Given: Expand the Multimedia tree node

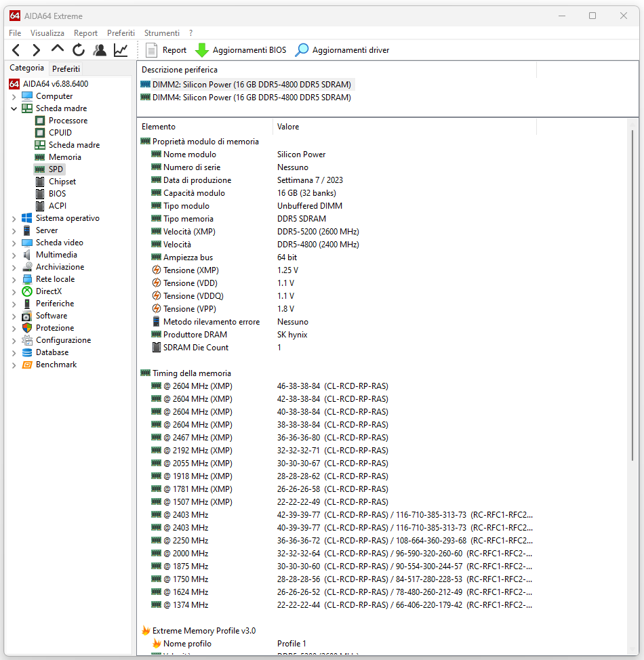Looking at the screenshot, I should pyautogui.click(x=14, y=255).
